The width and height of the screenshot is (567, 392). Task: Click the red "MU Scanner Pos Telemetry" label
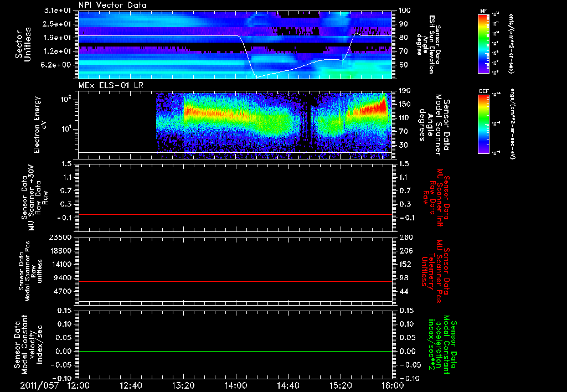pyautogui.click(x=435, y=271)
